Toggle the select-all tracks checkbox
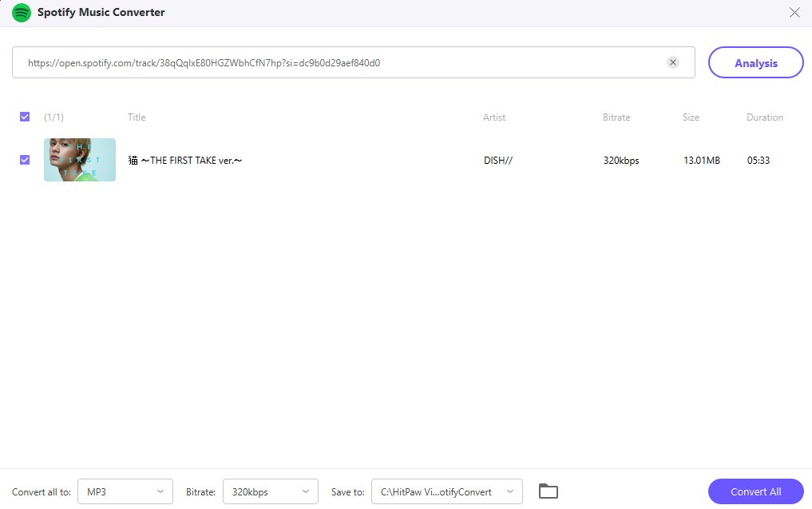This screenshot has height=509, width=812. click(x=24, y=117)
